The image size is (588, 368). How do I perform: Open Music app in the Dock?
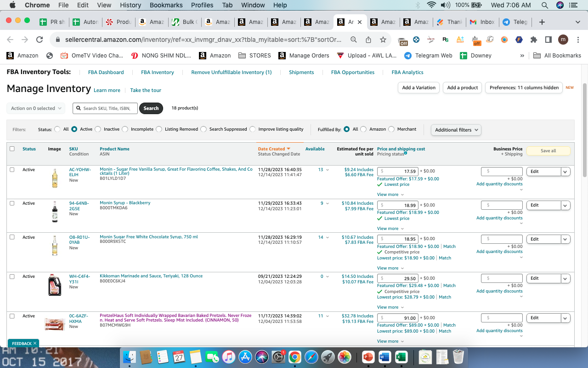coord(228,356)
